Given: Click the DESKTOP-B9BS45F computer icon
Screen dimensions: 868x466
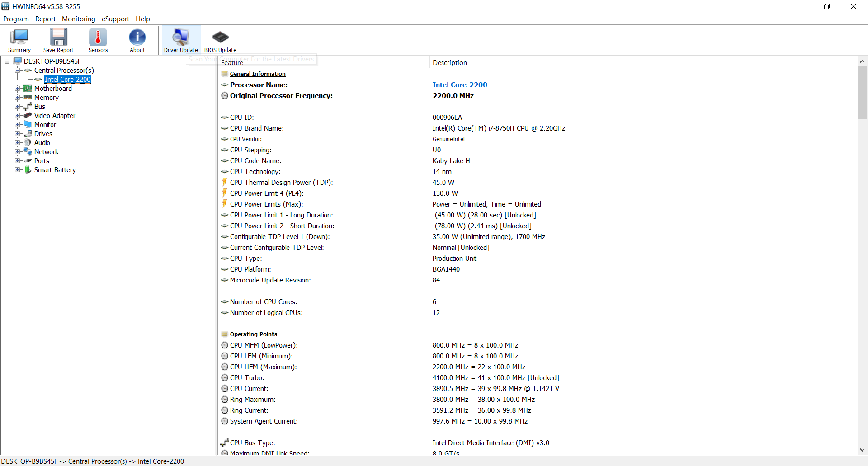Looking at the screenshot, I should (x=18, y=61).
